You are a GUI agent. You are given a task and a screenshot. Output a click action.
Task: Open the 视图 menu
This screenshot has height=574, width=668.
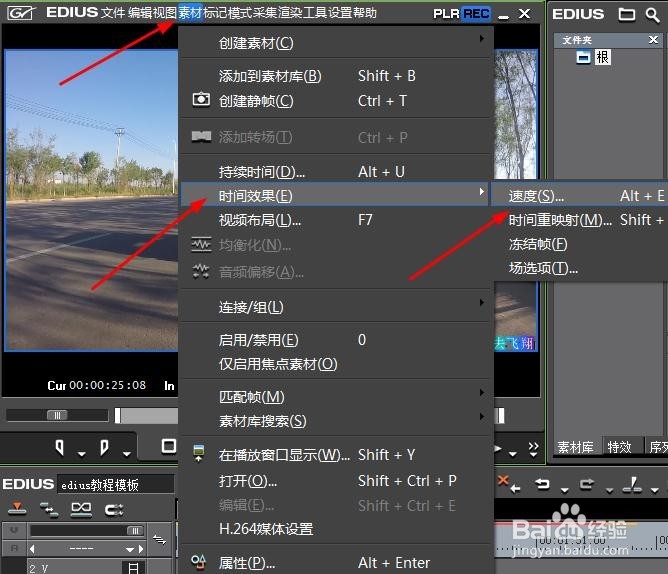pos(164,13)
